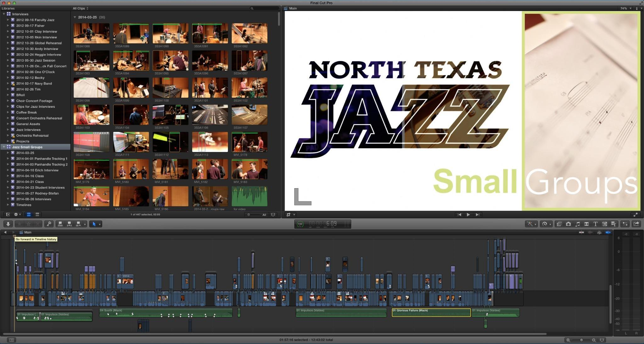Click the Reject X rating button
The image size is (644, 344).
[37, 224]
